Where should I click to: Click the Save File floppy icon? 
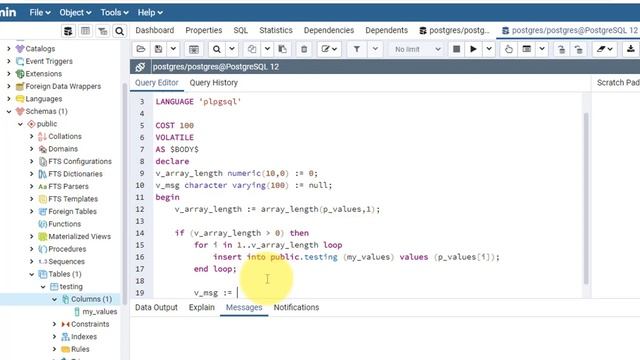point(158,49)
